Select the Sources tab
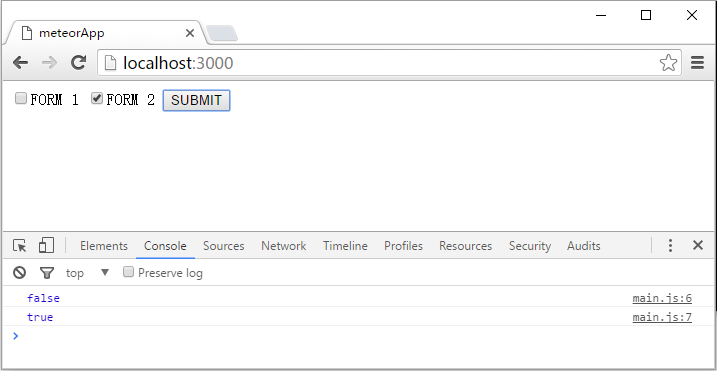Screen dimensions: 717x371 (224, 246)
